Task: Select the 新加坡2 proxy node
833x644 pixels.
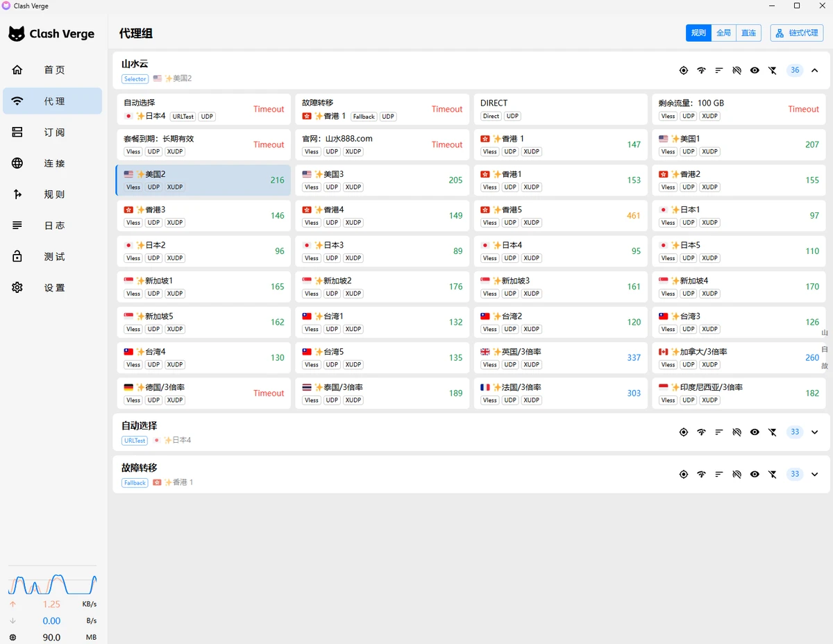Action: coord(382,287)
